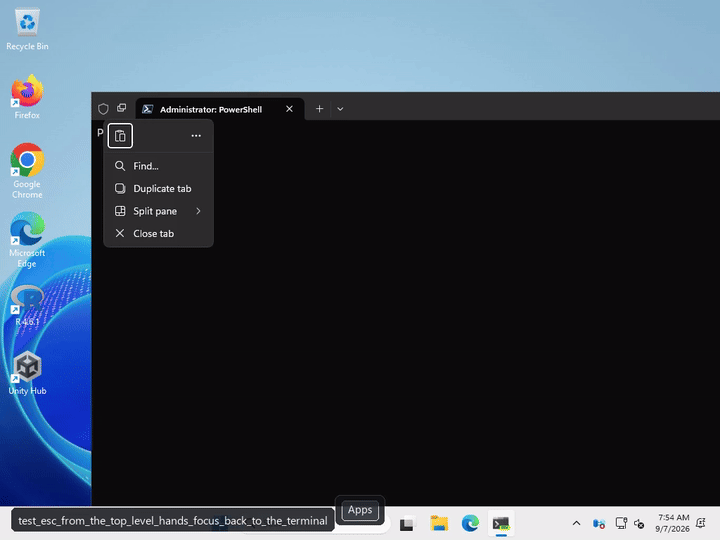
Task: Open Task View from the taskbar
Action: [407, 523]
